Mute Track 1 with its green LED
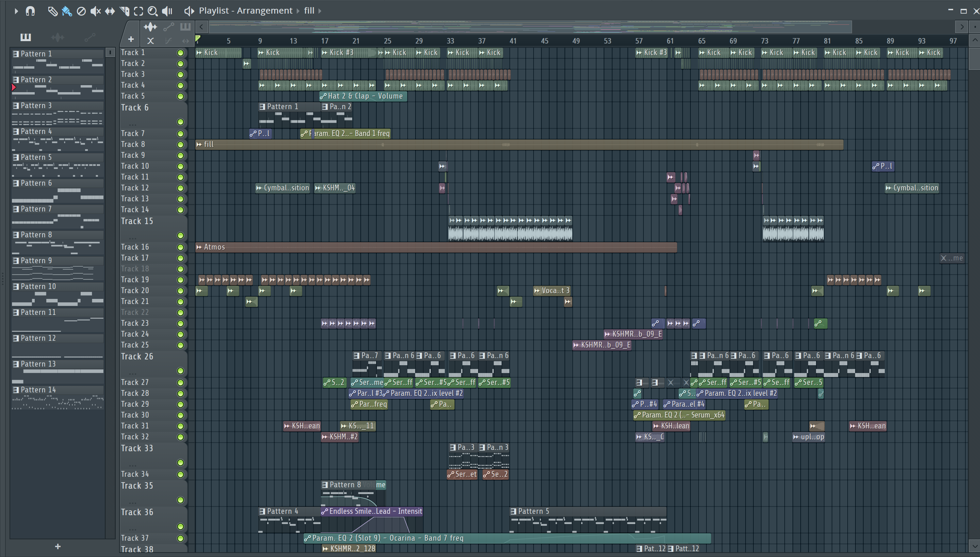Screen dimensions: 980x557 coord(180,53)
